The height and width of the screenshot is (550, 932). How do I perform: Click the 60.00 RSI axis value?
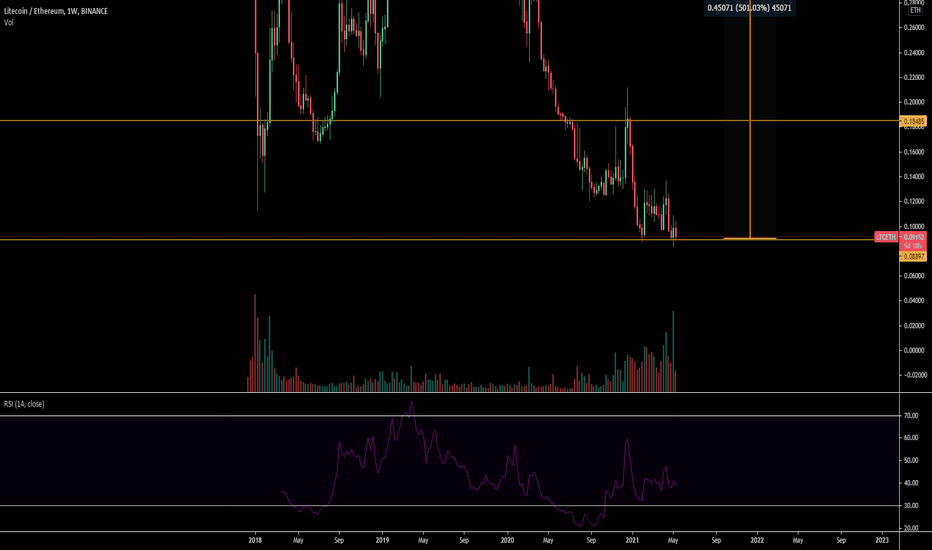coord(911,438)
